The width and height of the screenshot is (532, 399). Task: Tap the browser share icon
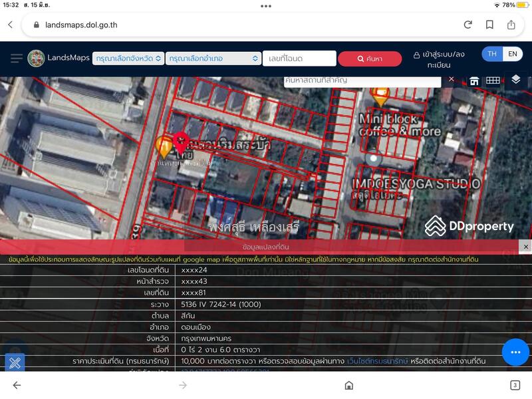tap(511, 25)
